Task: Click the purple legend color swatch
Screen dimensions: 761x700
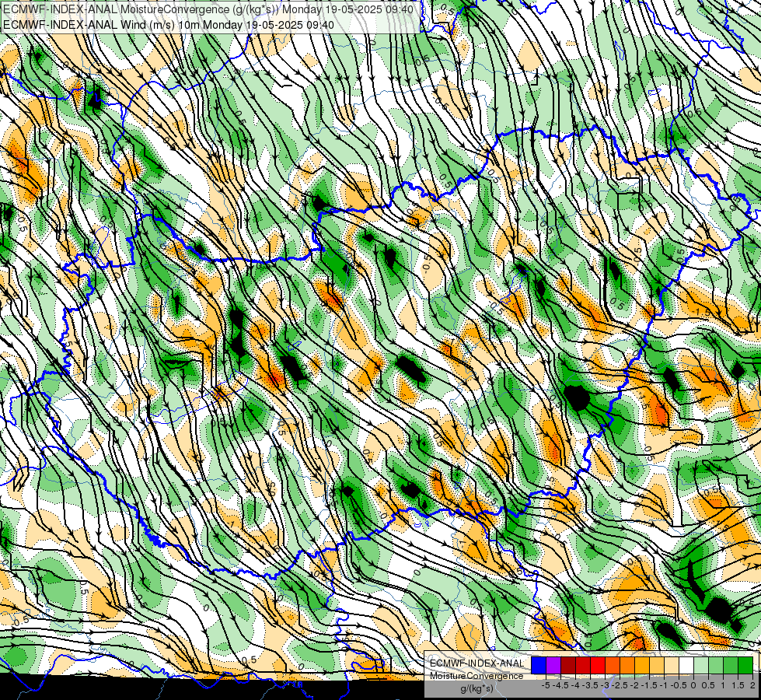Action: coord(553,666)
